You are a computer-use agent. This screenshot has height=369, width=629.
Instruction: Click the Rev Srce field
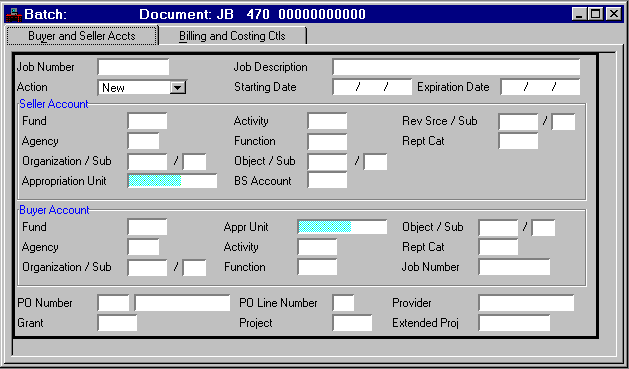[518, 122]
